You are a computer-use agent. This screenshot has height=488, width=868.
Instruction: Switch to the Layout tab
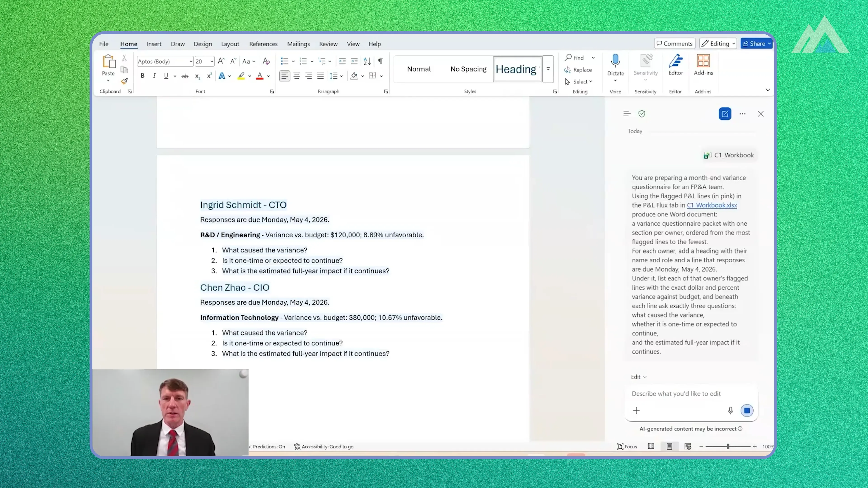[x=230, y=44]
